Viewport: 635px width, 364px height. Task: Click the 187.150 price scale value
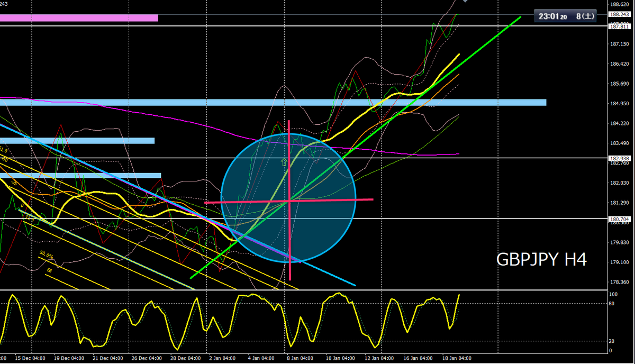coord(620,44)
